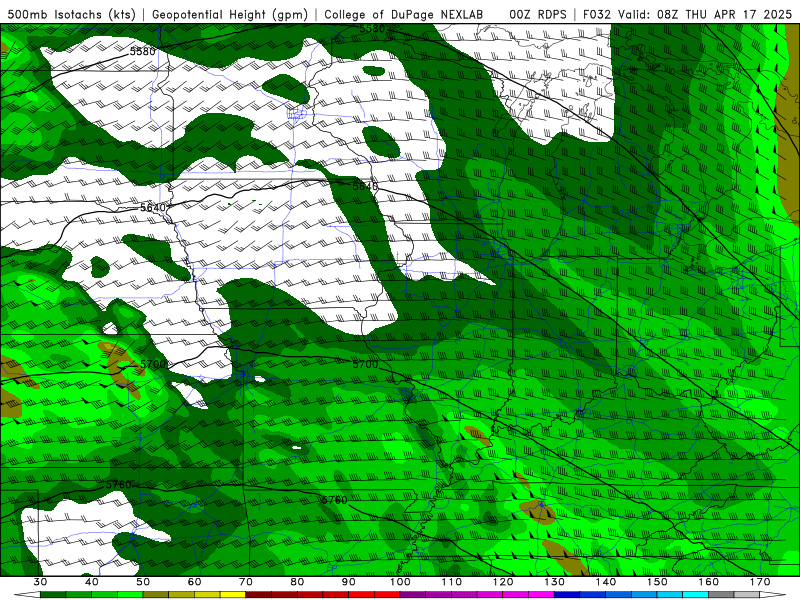The height and width of the screenshot is (600, 800).
Task: Click the 60 knot legend label
Action: 194,582
